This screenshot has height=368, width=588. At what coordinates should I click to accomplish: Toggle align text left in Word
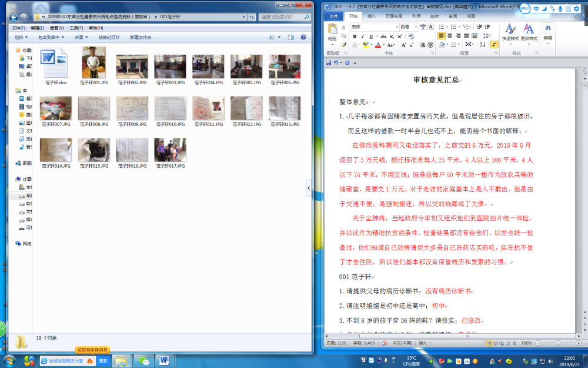click(x=442, y=36)
